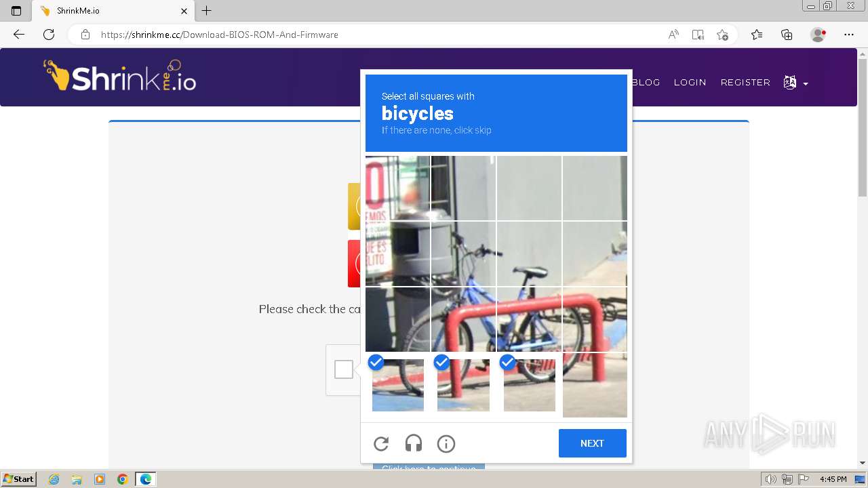Click page scrollbar down arrow
This screenshot has height=488, width=868.
pyautogui.click(x=862, y=463)
